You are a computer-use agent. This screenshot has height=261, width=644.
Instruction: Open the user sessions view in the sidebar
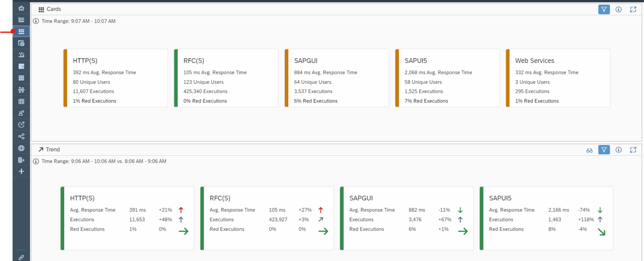(x=21, y=112)
